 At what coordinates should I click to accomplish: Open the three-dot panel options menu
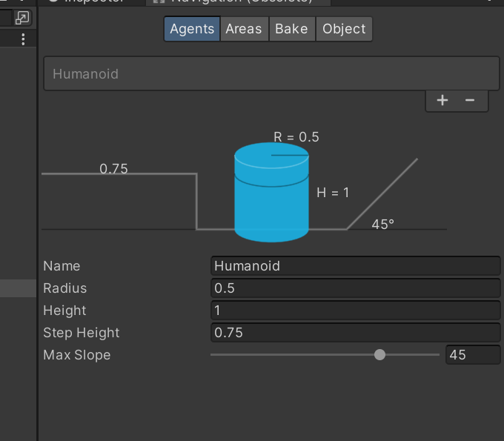click(23, 39)
